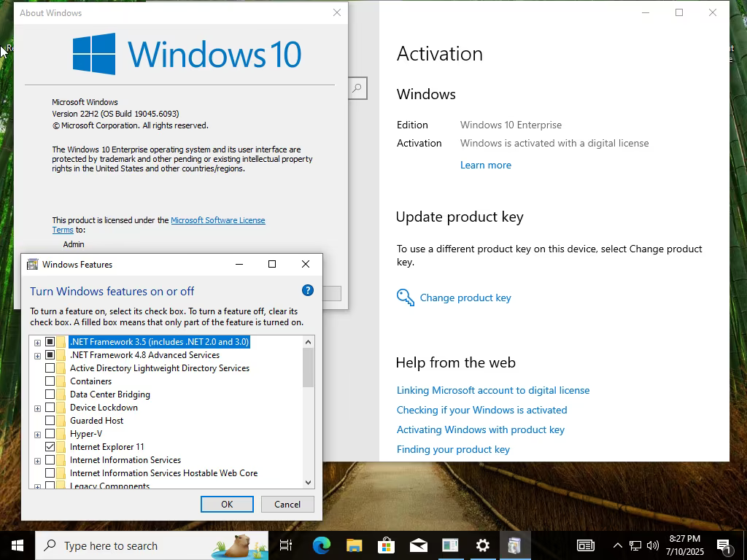
Task: Expand the Device Lockdown feature node
Action: (x=38, y=408)
